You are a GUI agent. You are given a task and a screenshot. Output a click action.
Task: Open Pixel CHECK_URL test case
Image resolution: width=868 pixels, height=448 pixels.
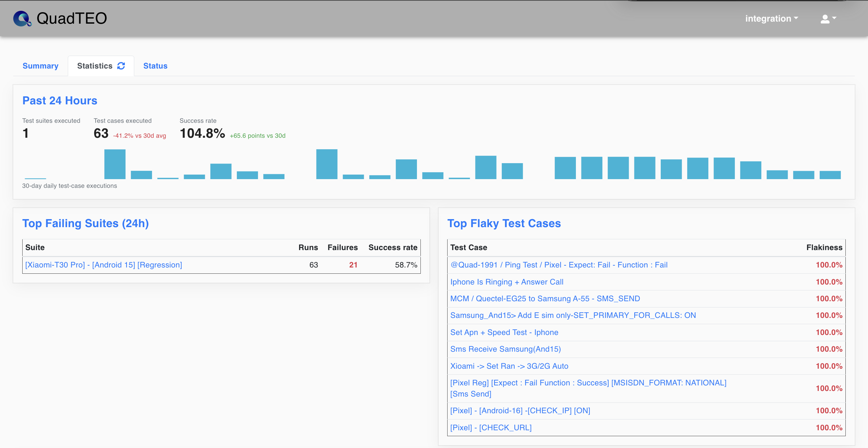(491, 427)
